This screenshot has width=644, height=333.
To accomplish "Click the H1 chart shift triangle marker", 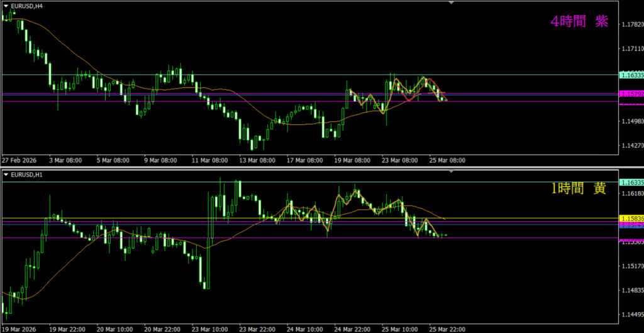I will (450, 172).
